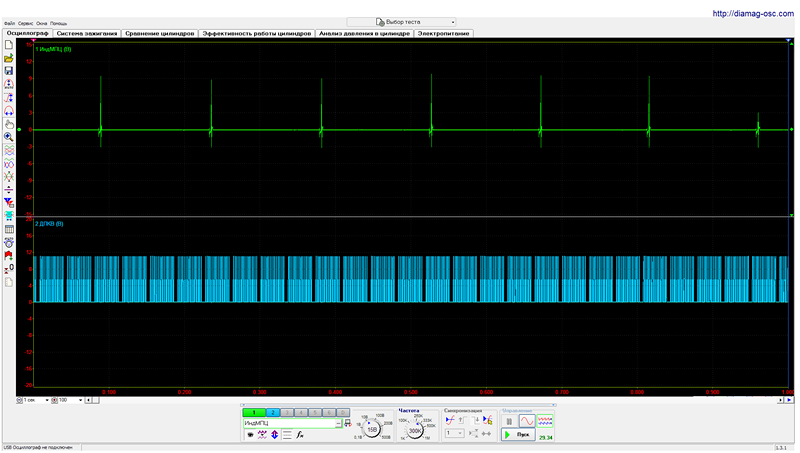Visit the diamag-osc.com link
The width and height of the screenshot is (800, 453).
pos(753,14)
